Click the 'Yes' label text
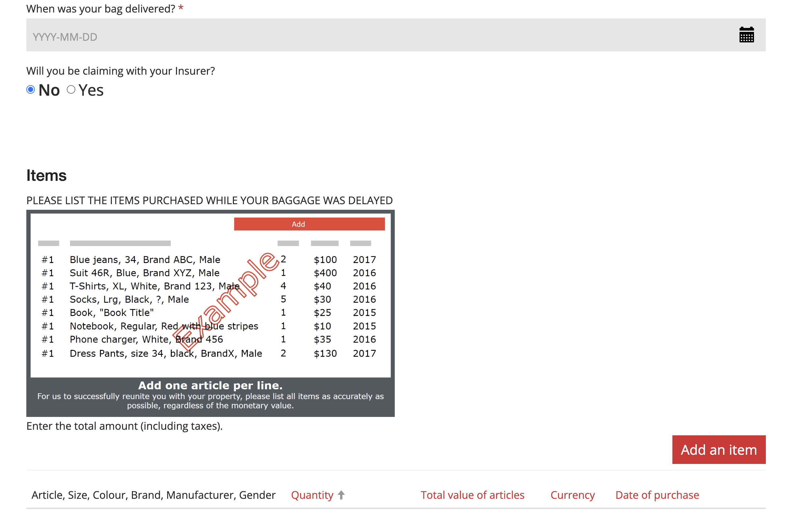804x532 pixels. 90,90
